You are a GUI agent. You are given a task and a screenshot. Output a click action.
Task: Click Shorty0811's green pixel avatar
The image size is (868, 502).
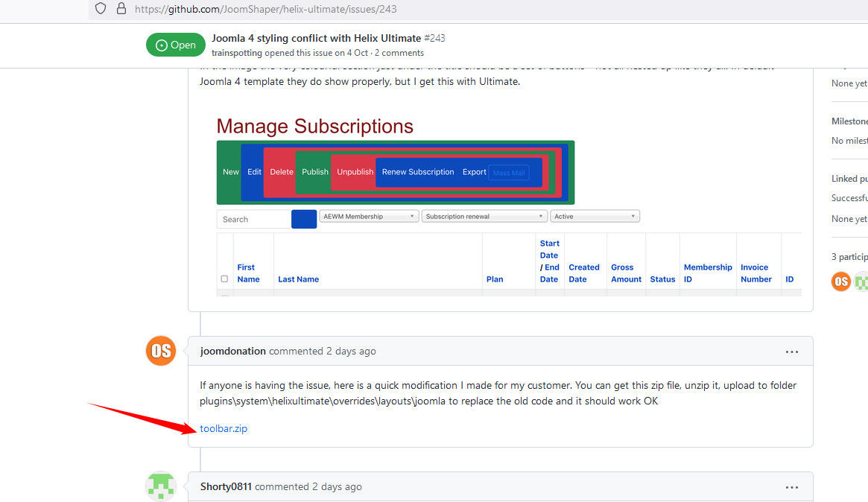click(x=161, y=486)
